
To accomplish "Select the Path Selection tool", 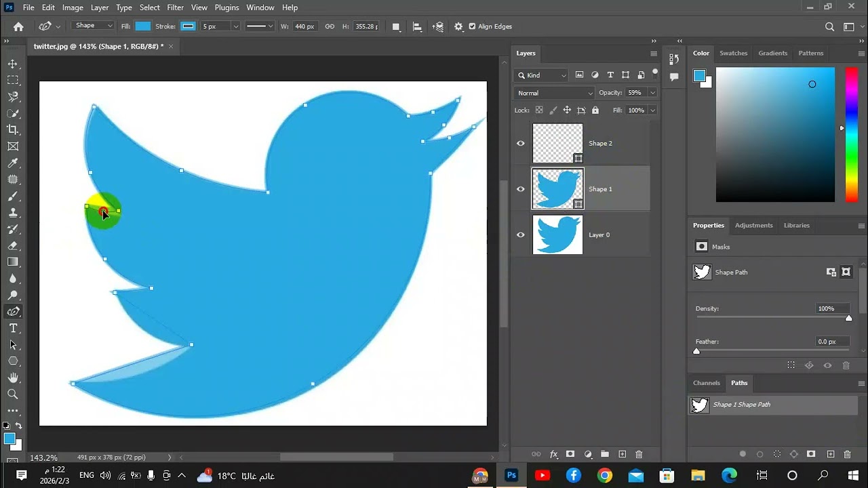I will point(13,344).
